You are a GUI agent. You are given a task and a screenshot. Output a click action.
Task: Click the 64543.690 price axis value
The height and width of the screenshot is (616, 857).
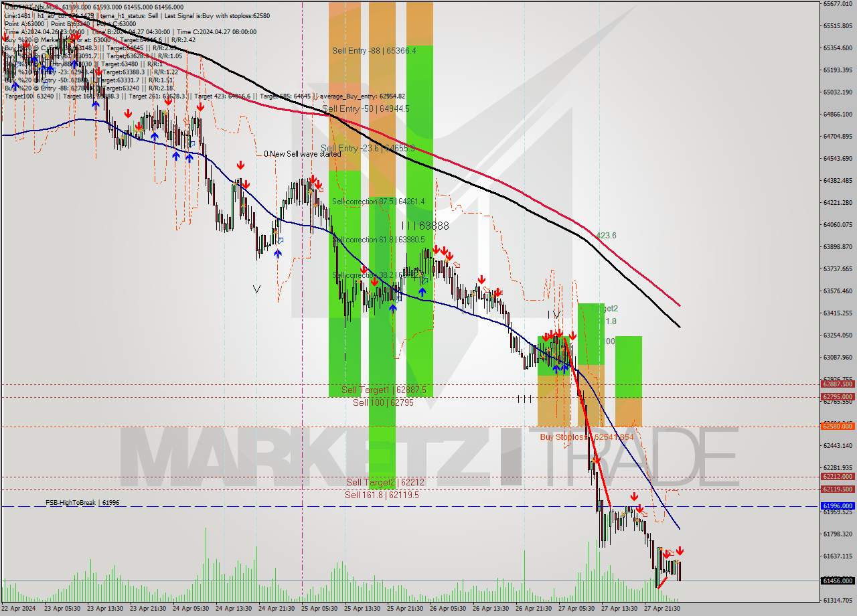click(x=838, y=158)
